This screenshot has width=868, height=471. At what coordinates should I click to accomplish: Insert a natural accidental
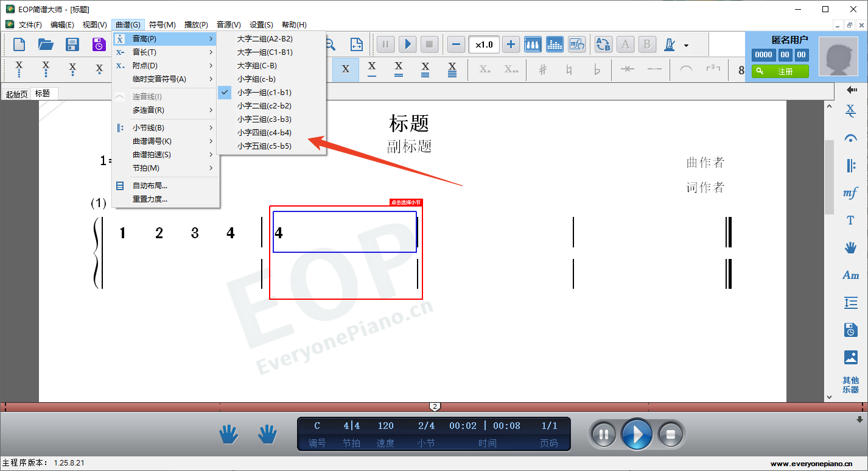[x=570, y=69]
